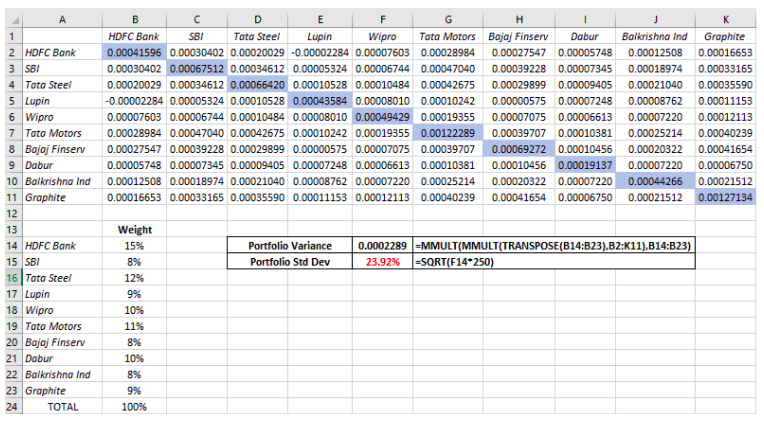This screenshot has width=764, height=421.
Task: Click cell 0.00025214 in row 10
Action: [448, 181]
